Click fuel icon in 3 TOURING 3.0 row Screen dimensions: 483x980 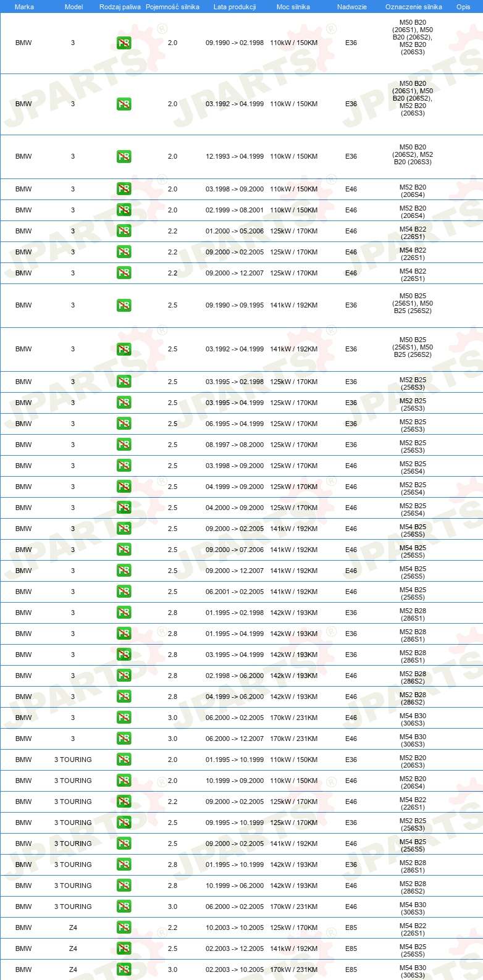[124, 907]
